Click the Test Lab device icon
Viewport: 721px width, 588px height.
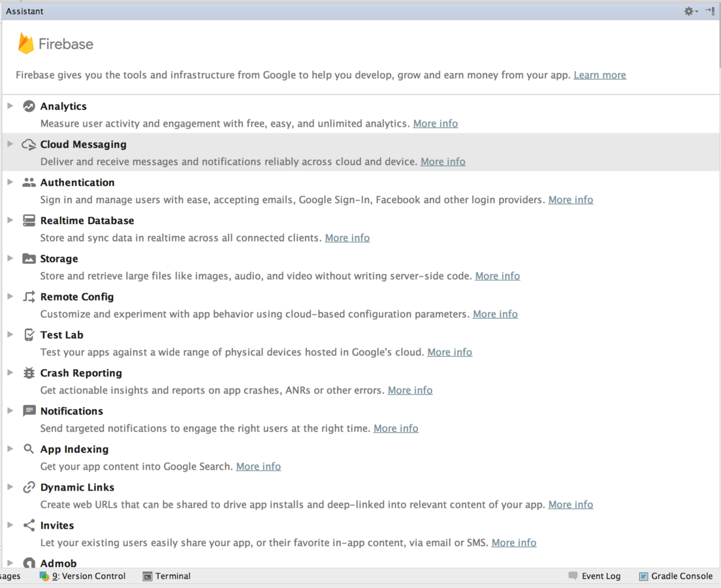click(x=29, y=335)
